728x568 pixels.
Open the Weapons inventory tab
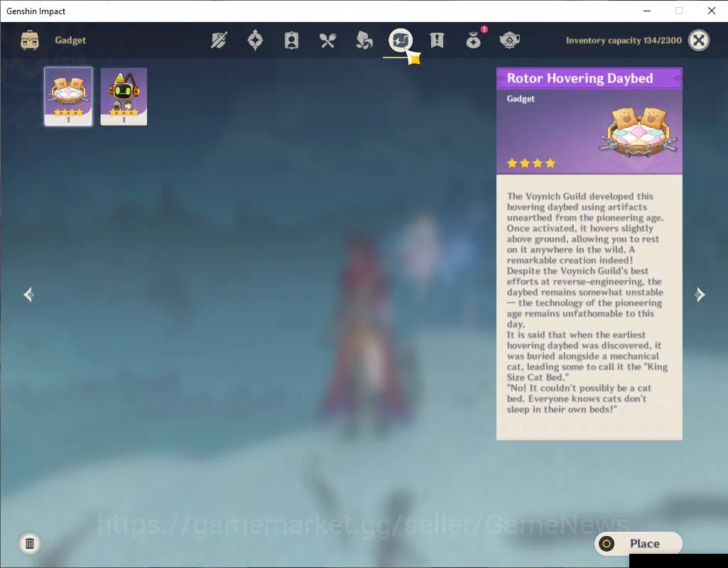[x=219, y=40]
